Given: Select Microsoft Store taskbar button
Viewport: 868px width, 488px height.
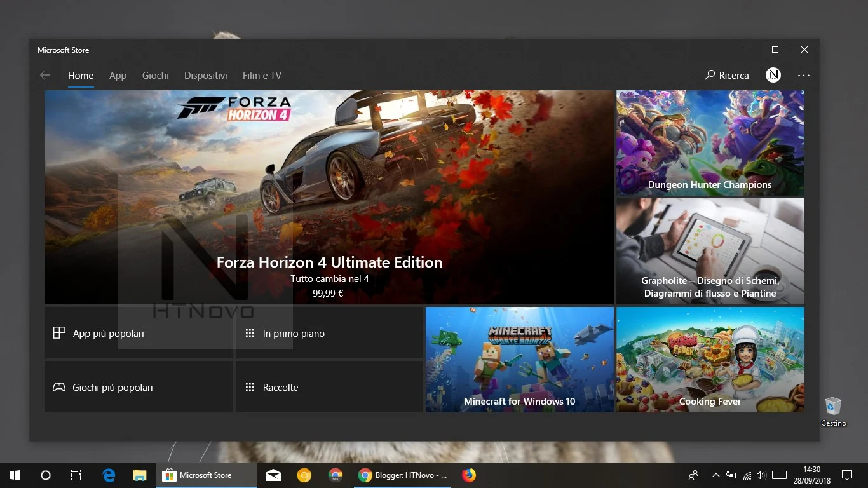Looking at the screenshot, I should pyautogui.click(x=207, y=475).
